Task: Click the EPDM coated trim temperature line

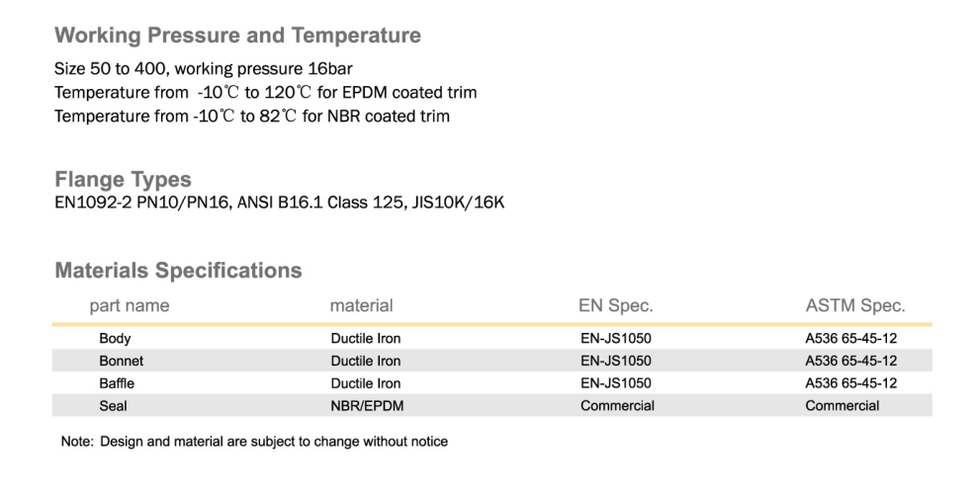Action: click(x=265, y=93)
